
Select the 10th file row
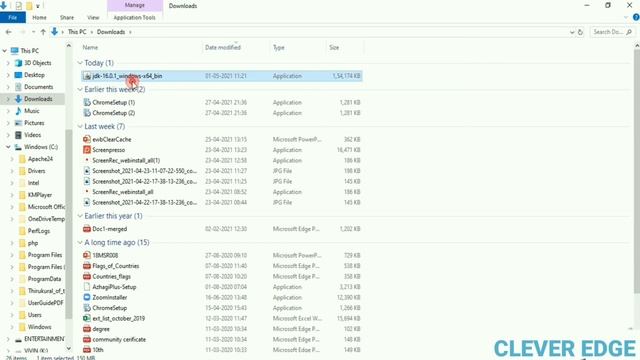click(222, 350)
